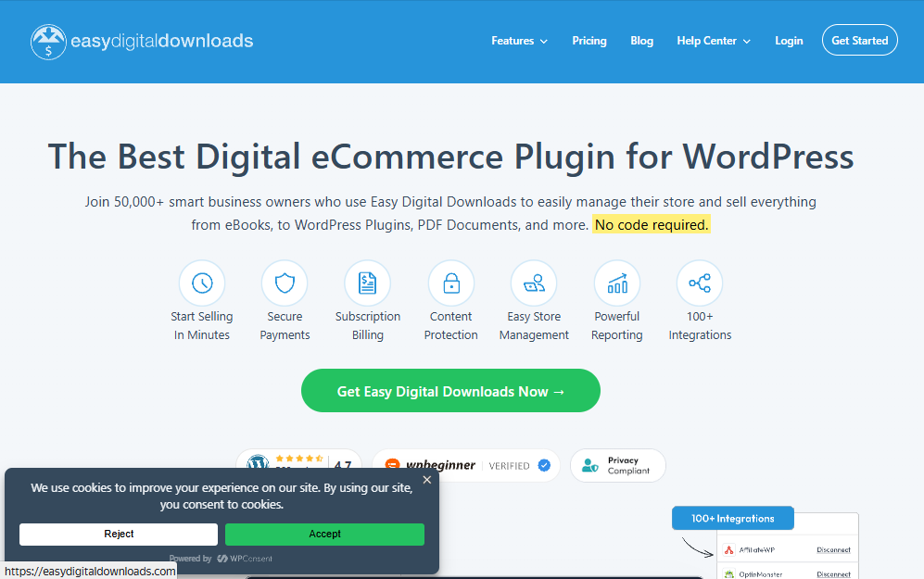
Task: Click the Content Protection lock icon
Action: 450,283
